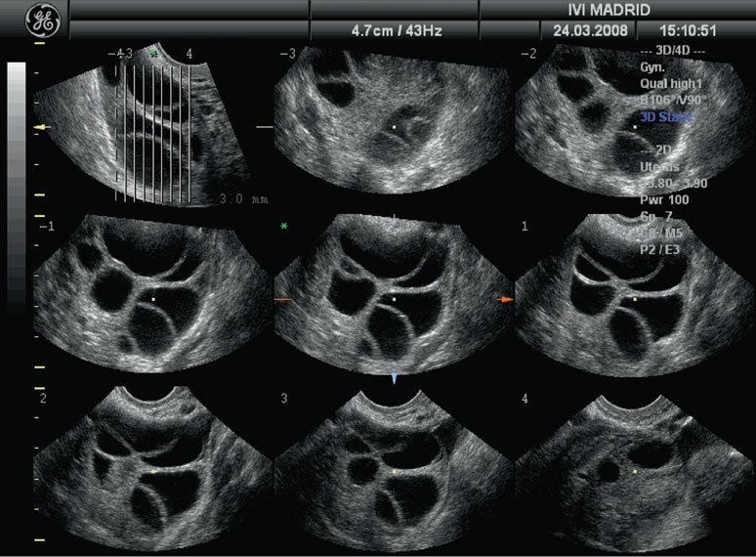This screenshot has width=756, height=557.
Task: Click the yellow line marker left of slice -3
Action: [265, 127]
